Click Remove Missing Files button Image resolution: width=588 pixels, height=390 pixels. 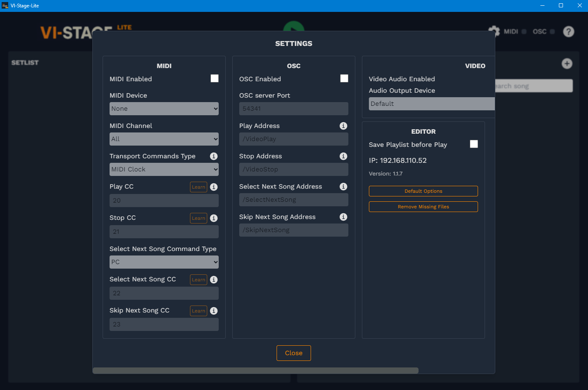point(423,207)
